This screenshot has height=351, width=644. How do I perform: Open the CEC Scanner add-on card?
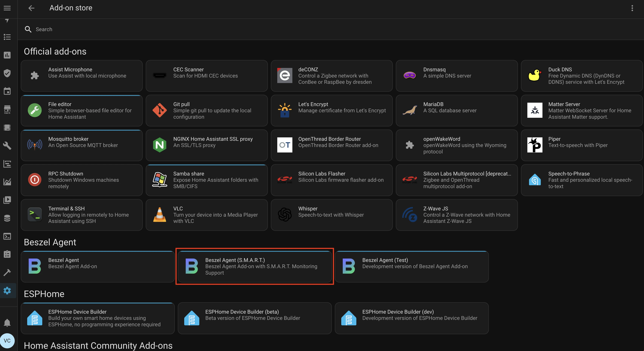(206, 76)
